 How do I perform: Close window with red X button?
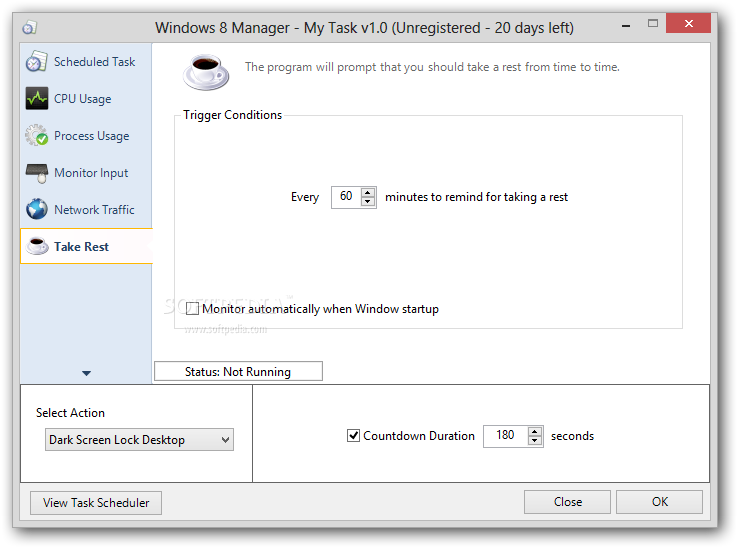coord(688,24)
